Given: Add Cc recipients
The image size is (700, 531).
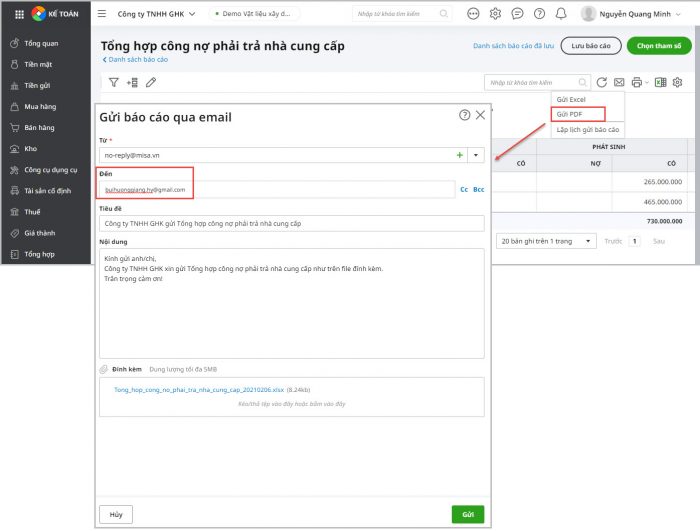Looking at the screenshot, I should [x=464, y=189].
